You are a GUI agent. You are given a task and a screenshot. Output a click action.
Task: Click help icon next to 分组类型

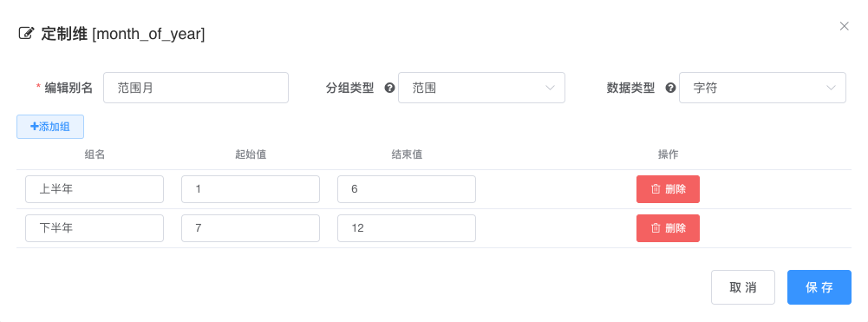389,88
